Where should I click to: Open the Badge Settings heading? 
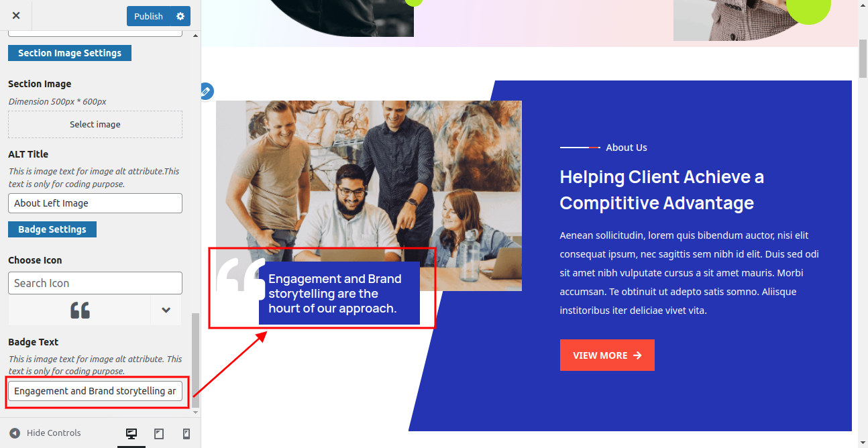click(x=52, y=229)
